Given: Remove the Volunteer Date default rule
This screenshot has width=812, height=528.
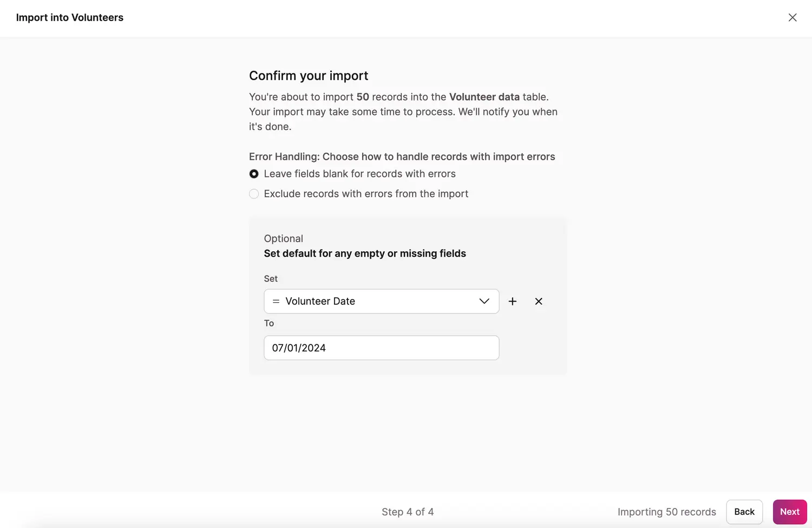Looking at the screenshot, I should click(538, 302).
